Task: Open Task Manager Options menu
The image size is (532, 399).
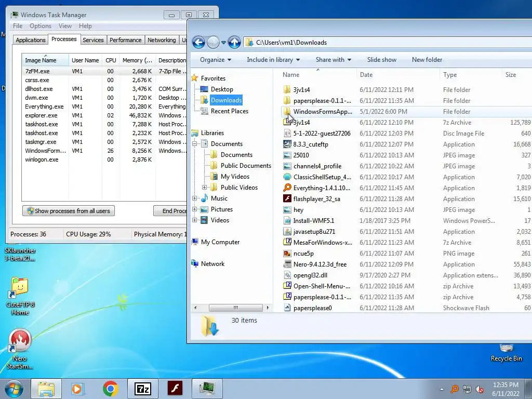Action: coord(41,26)
